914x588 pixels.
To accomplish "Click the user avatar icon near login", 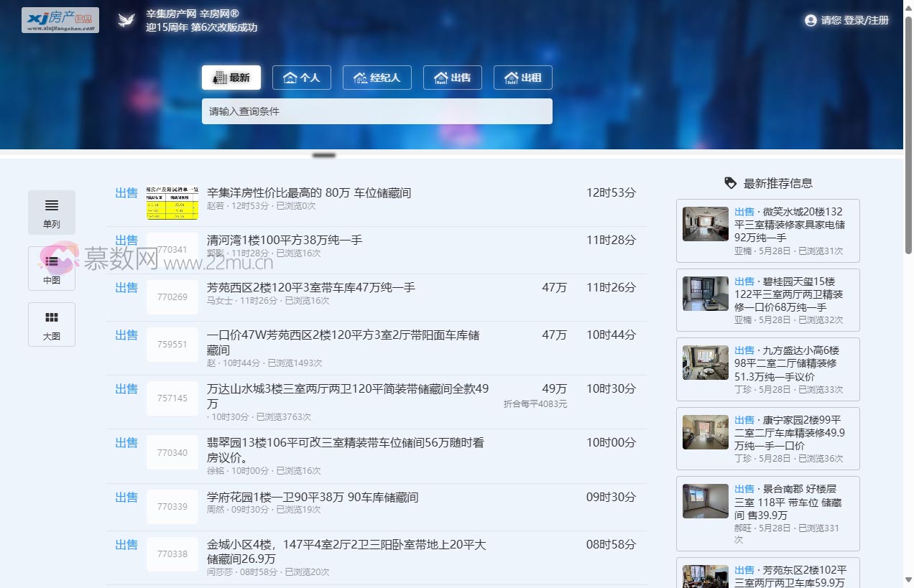I will tap(811, 20).
